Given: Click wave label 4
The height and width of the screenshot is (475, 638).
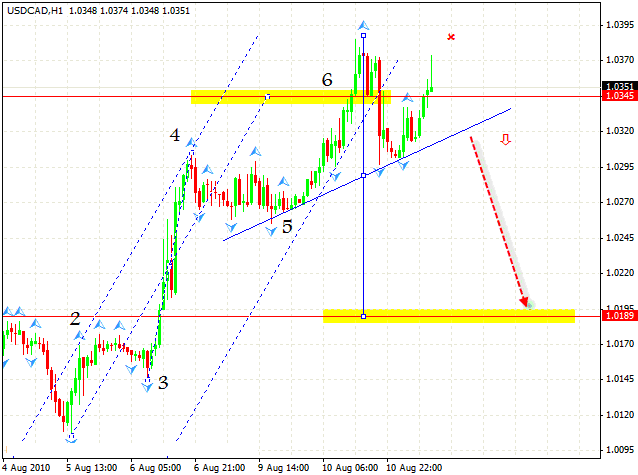Looking at the screenshot, I should 175,135.
